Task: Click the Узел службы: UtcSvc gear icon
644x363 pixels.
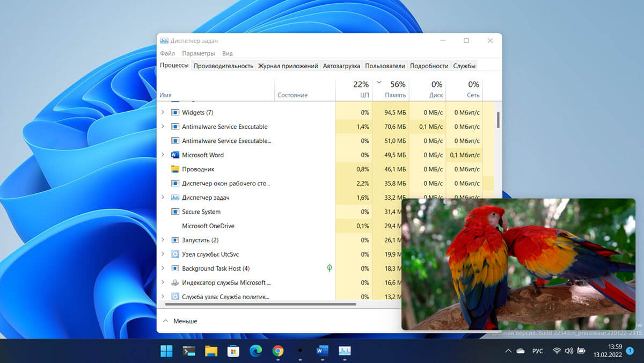Action: 175,255
